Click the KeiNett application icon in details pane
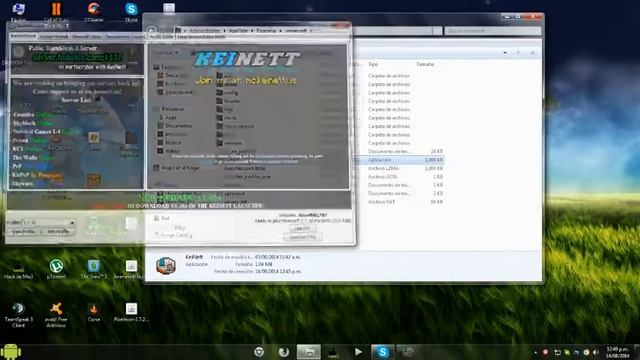The image size is (640, 360). [166, 266]
